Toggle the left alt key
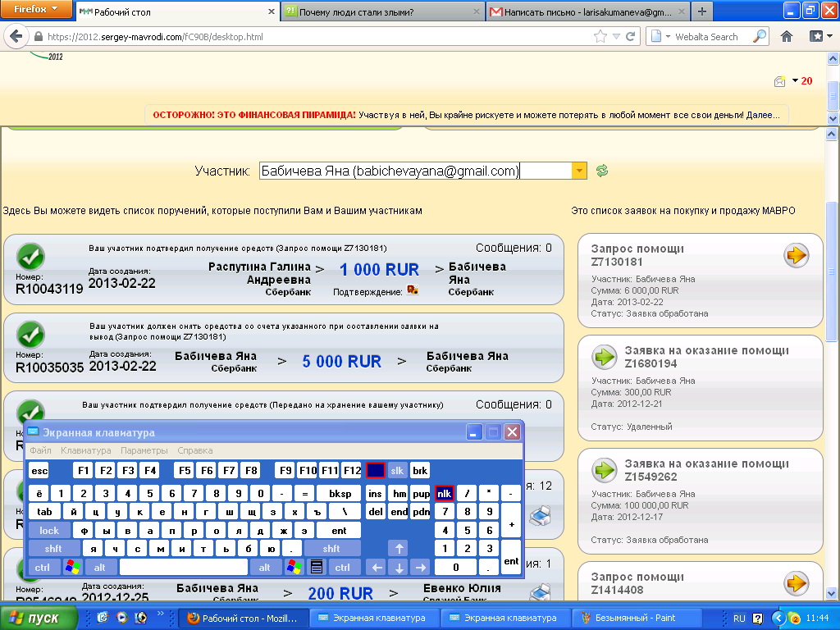The height and width of the screenshot is (630, 840). coord(99,568)
